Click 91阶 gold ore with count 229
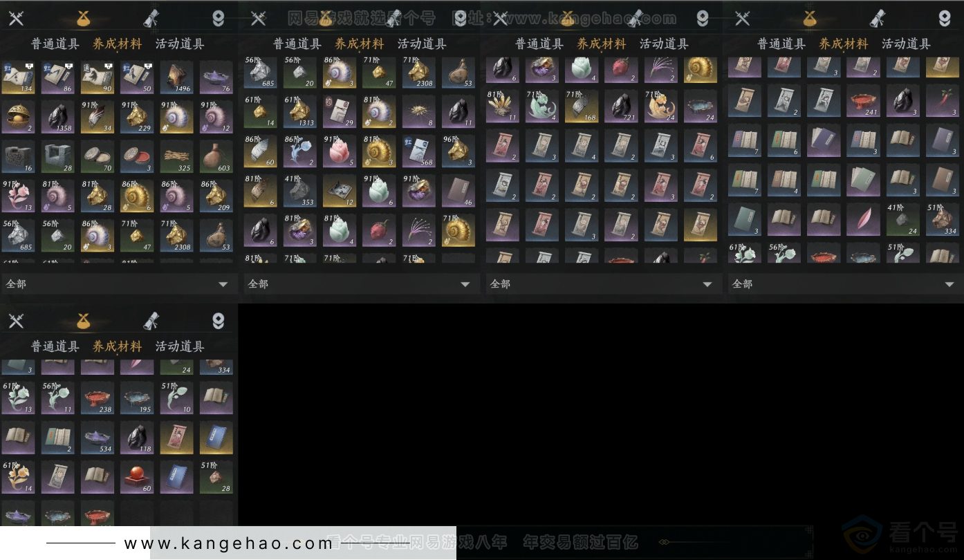Image resolution: width=964 pixels, height=560 pixels. 138,118
